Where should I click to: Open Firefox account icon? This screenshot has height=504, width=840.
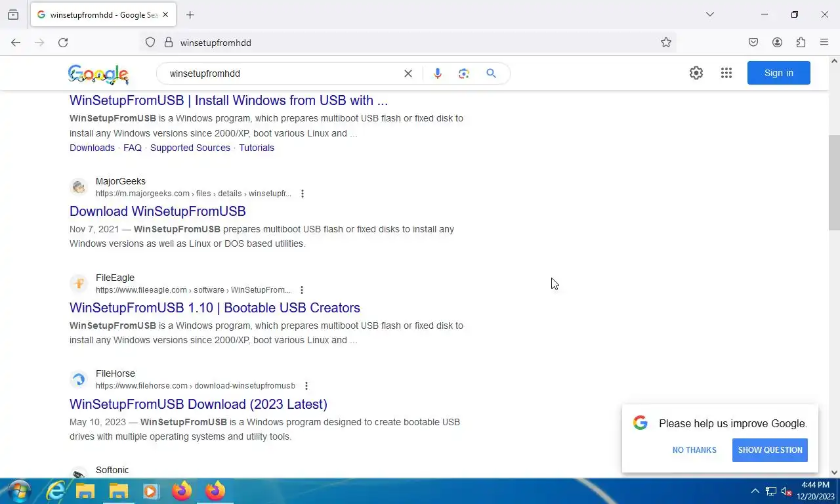point(777,42)
